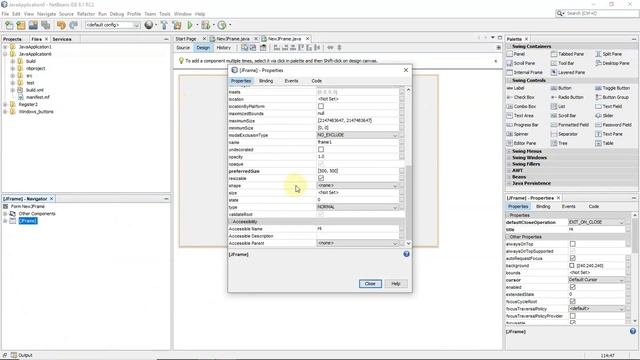The height and width of the screenshot is (360, 640).
Task: Switch to Binding tab in Properties dialog
Action: click(x=266, y=81)
